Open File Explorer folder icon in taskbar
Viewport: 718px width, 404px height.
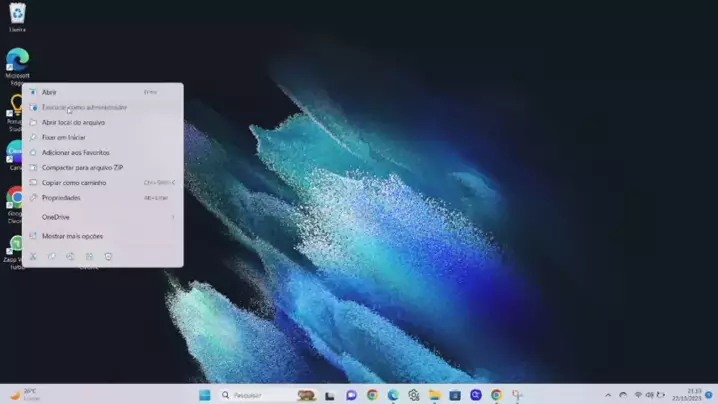pyautogui.click(x=434, y=395)
